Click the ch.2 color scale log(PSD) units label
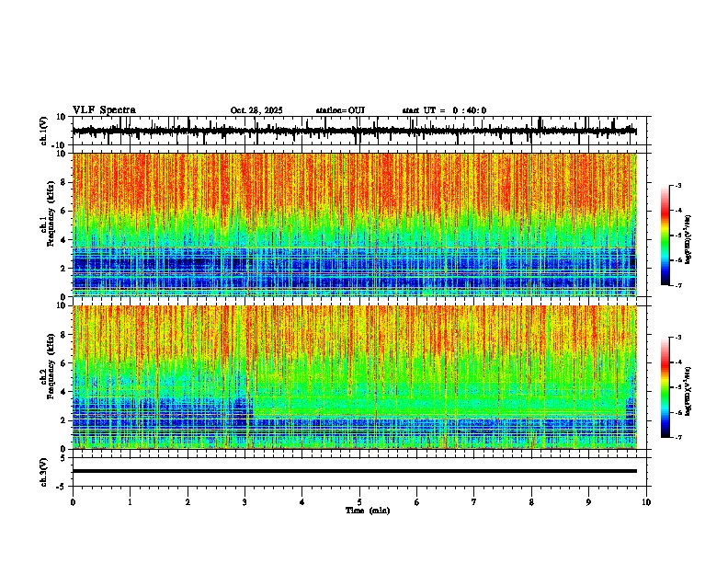The image size is (728, 563). click(688, 391)
